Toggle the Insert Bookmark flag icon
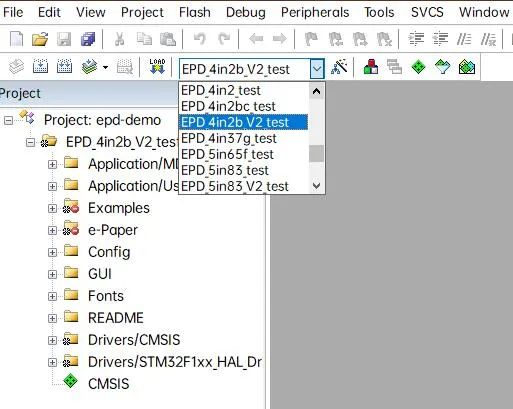This screenshot has width=513, height=409. pos(311,39)
